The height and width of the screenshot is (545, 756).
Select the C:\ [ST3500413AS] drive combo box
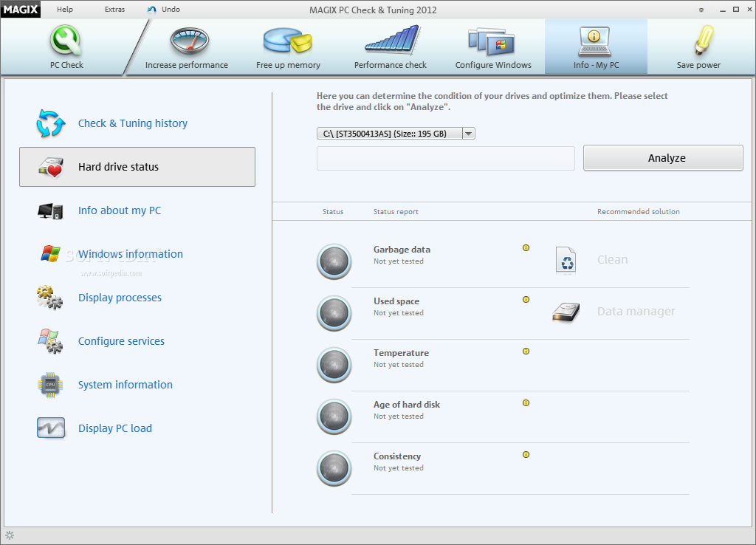tap(396, 134)
